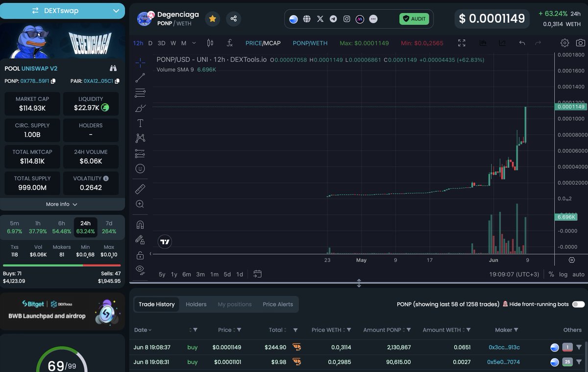Expand the More info section
This screenshot has width=588, height=372.
62,204
